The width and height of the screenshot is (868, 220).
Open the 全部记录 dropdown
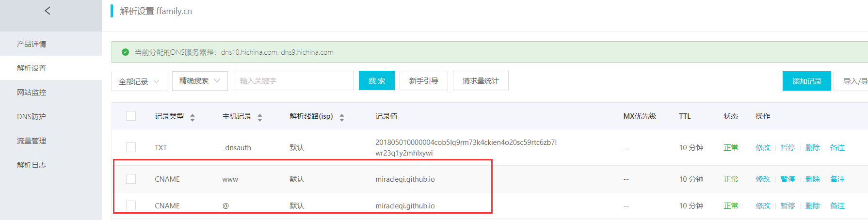point(139,81)
